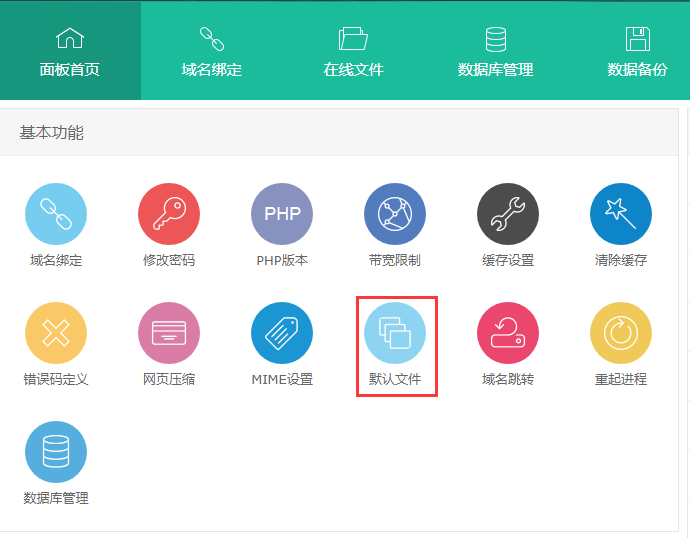Open the blue 数据库管理 database circle icon
Screen dimensions: 690x538
[x=56, y=452]
